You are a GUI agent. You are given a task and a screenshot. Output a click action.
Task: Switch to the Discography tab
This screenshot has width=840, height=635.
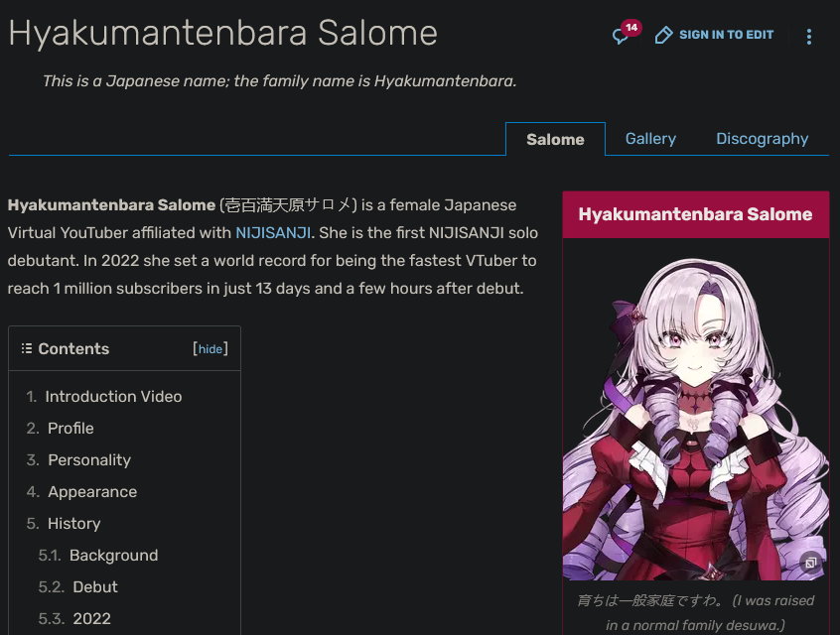[x=762, y=139]
